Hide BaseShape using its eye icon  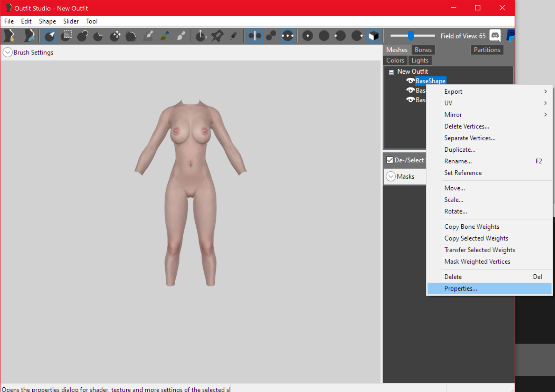click(411, 81)
